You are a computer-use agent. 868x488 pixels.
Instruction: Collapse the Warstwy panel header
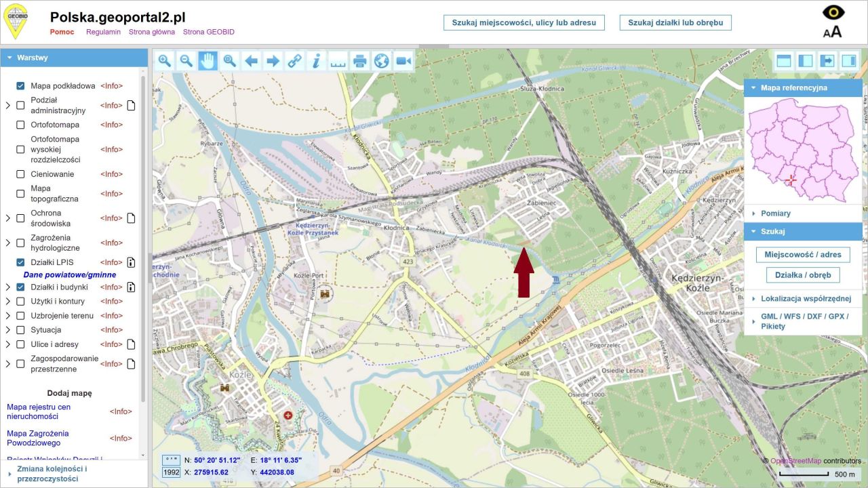tap(74, 58)
